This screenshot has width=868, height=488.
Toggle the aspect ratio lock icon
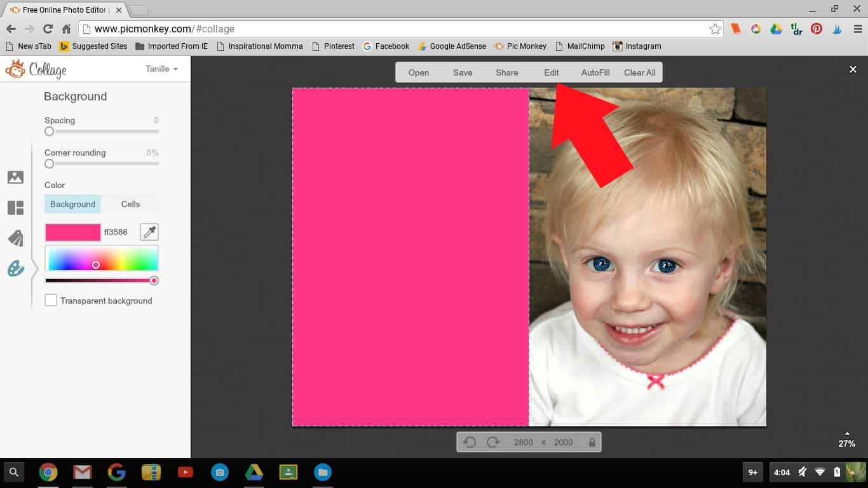[x=592, y=442]
